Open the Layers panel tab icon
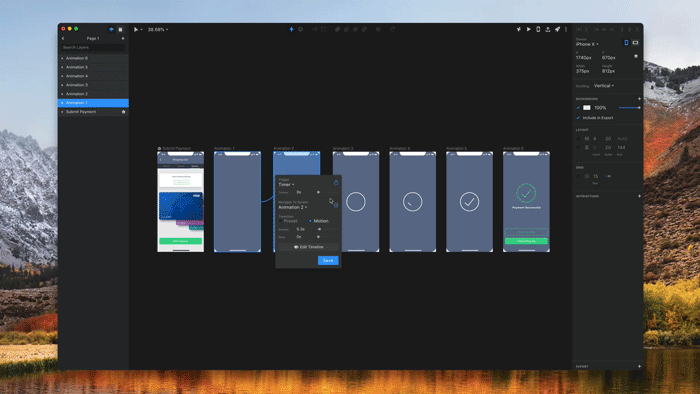 point(112,29)
